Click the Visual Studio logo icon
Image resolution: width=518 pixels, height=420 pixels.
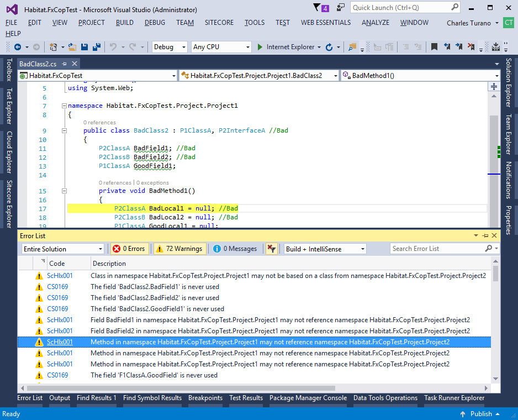pos(12,9)
